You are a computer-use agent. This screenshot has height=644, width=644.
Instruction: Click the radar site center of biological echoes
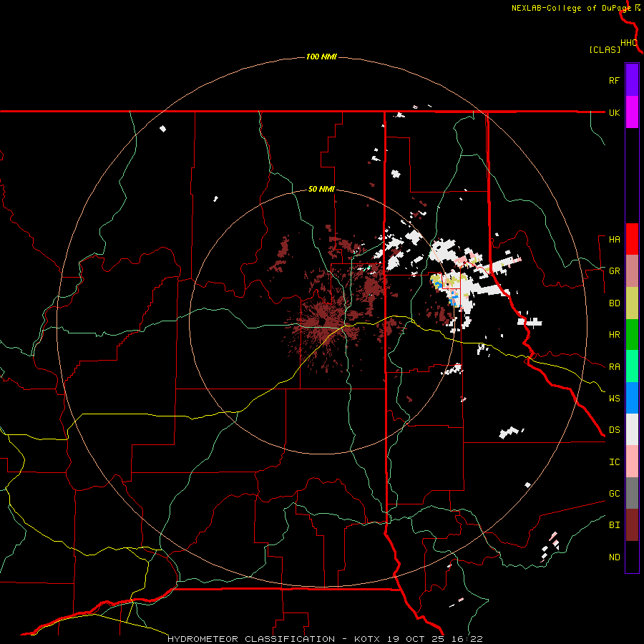pyautogui.click(x=323, y=321)
